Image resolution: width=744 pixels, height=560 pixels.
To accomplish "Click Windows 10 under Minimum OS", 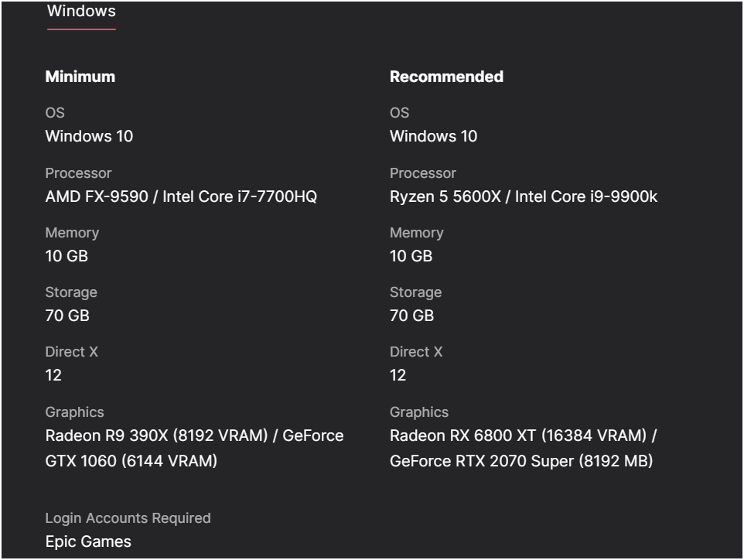I will pos(89,137).
